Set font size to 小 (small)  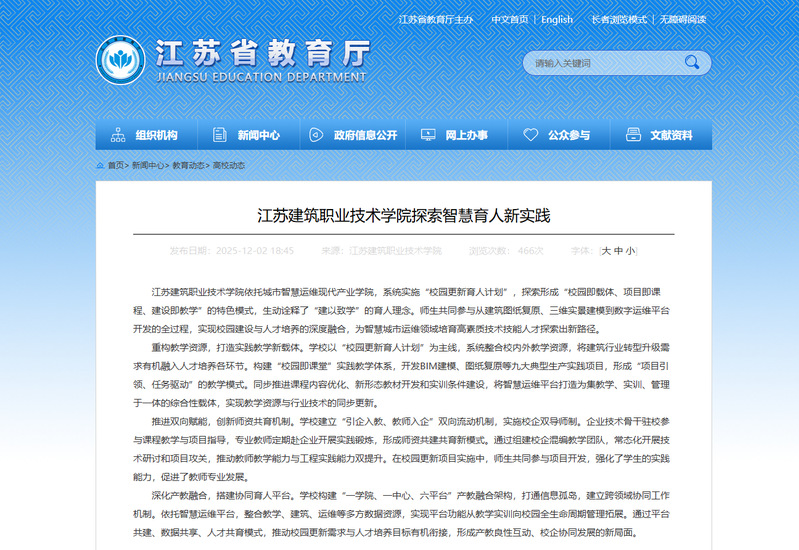click(x=629, y=251)
